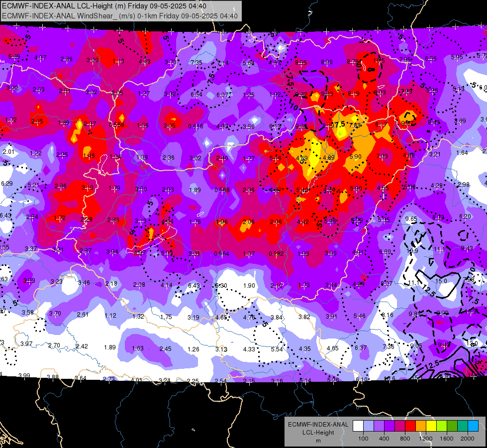
Task: Click the shear value 13.0
Action: 472,343
